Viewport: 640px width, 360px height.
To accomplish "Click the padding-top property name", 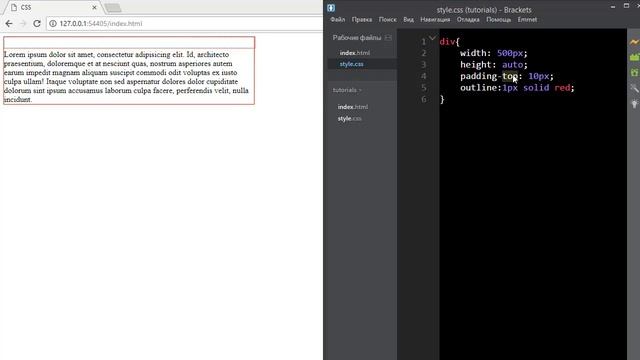I will (489, 76).
